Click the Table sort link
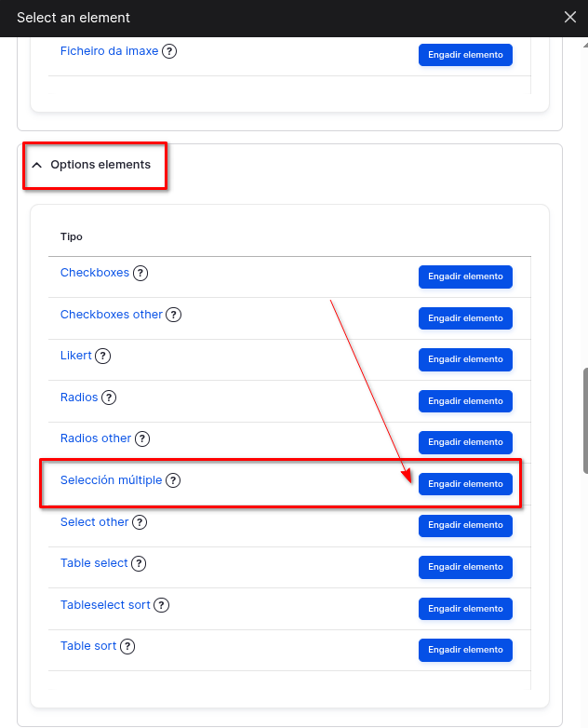Image resolution: width=588 pixels, height=728 pixels. click(x=88, y=646)
